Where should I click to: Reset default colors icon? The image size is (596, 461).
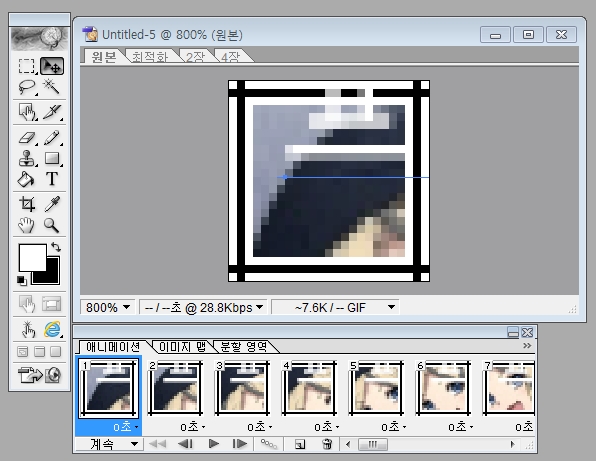point(22,280)
